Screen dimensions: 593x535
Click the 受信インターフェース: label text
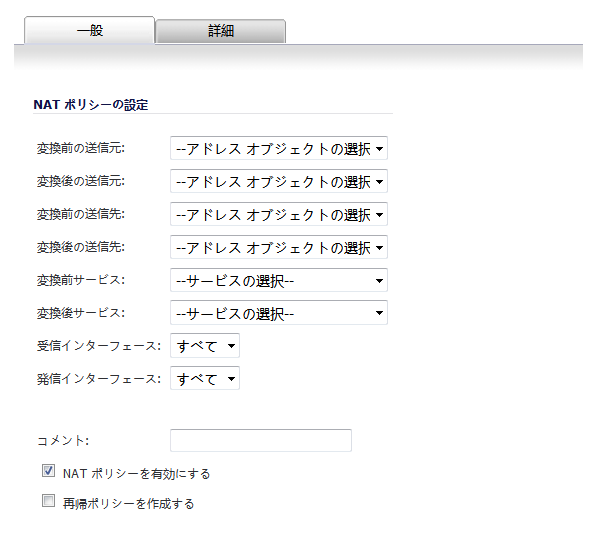pyautogui.click(x=99, y=346)
